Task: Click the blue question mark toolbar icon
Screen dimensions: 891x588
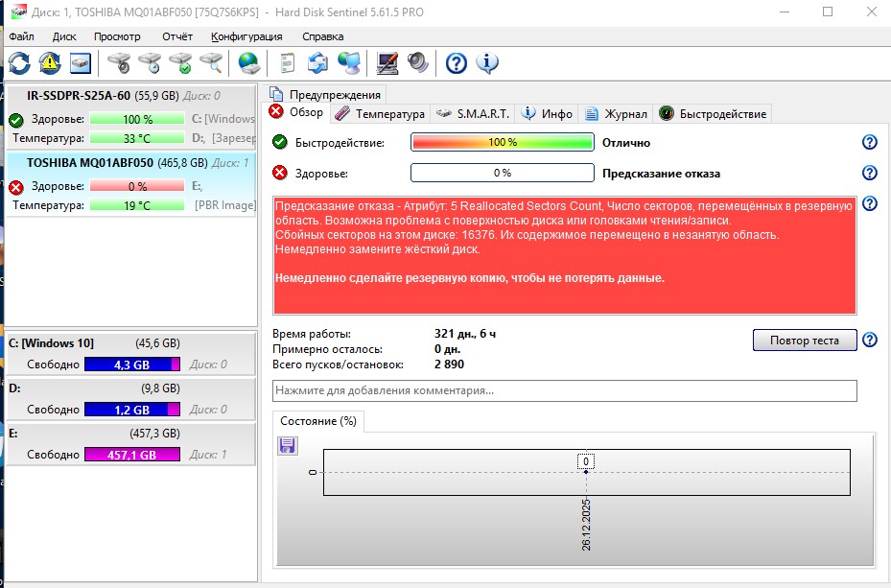Action: (457, 63)
